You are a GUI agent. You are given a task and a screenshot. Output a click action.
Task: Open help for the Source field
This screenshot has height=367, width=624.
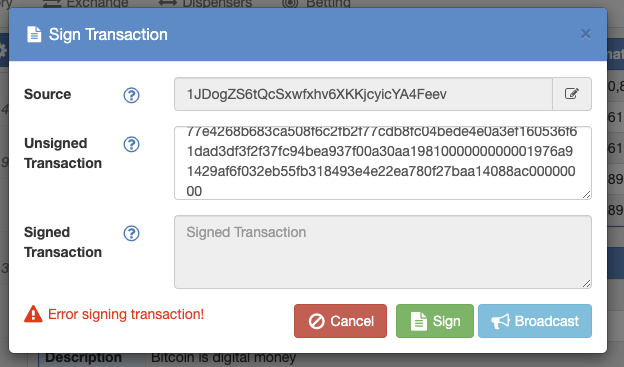click(131, 95)
